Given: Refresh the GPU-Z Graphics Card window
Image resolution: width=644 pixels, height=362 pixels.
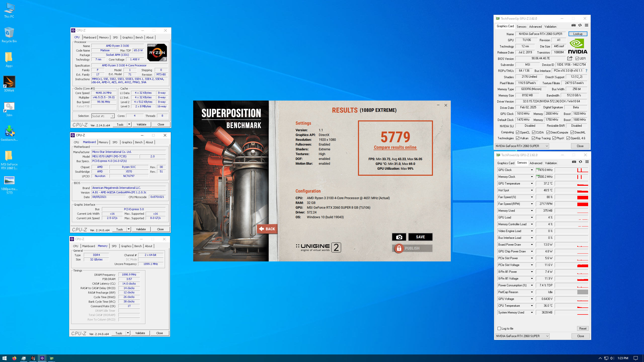Looking at the screenshot, I should pyautogui.click(x=580, y=25).
